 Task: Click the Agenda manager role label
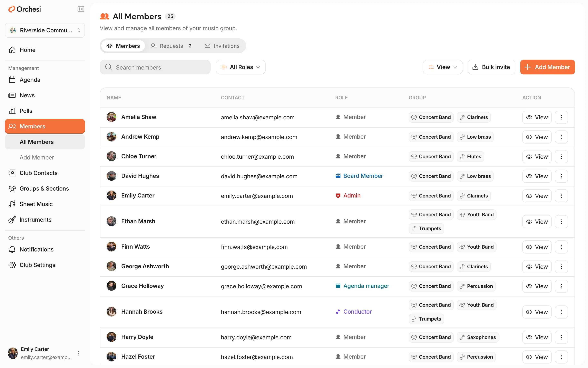[x=362, y=286]
